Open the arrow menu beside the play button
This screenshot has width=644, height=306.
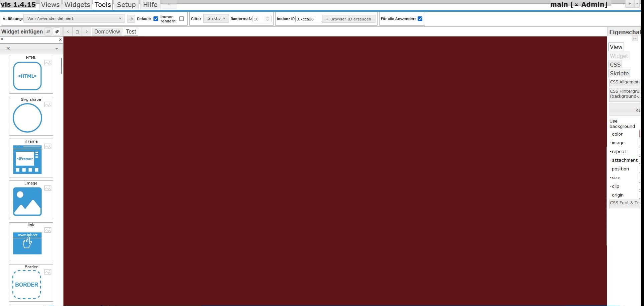pos(637,3)
